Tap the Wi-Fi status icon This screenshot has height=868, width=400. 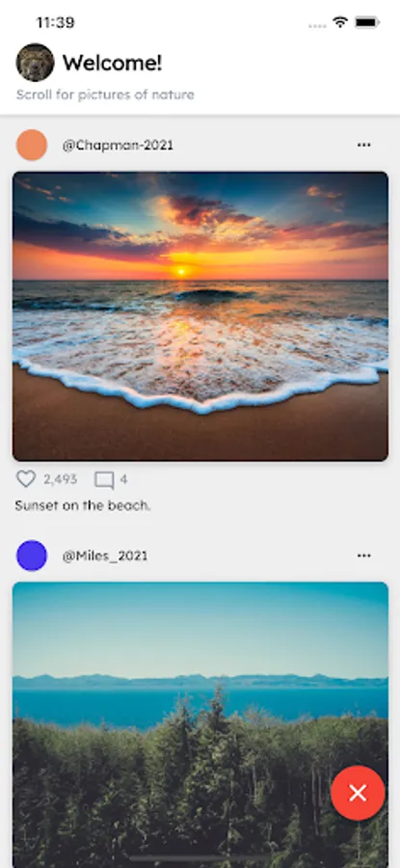coord(340,23)
